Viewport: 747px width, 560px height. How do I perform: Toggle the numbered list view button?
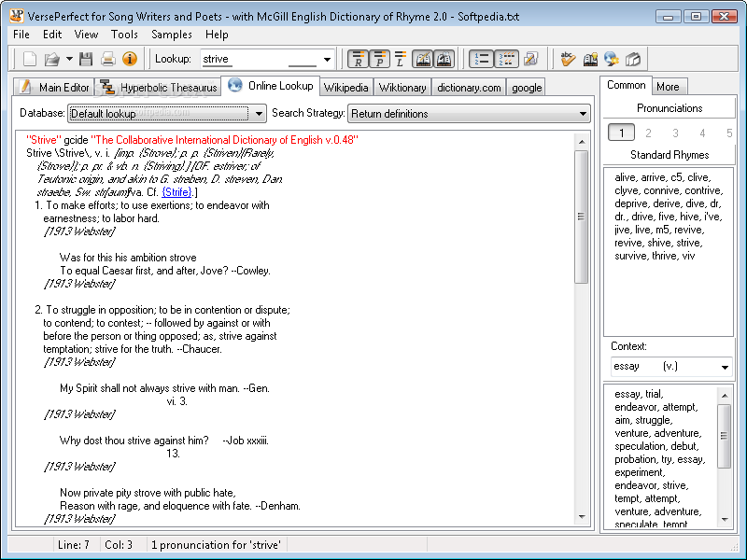(481, 59)
